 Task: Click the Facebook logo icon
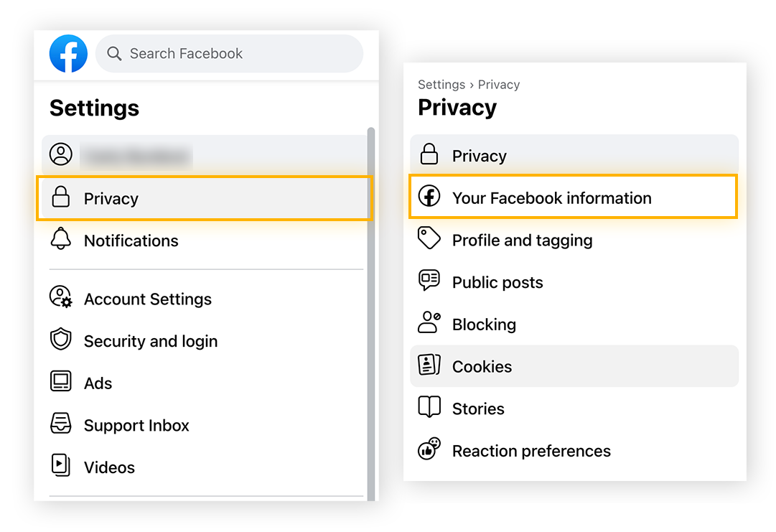pyautogui.click(x=68, y=53)
